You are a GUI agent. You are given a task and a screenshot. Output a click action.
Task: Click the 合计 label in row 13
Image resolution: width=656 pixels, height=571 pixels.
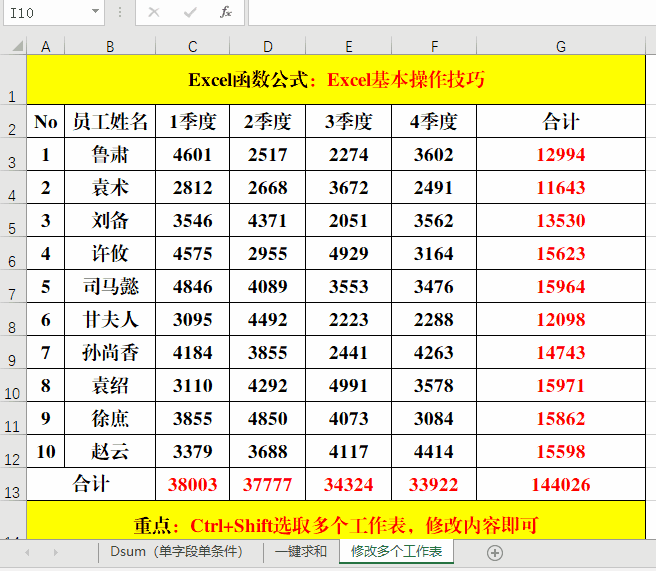(91, 484)
